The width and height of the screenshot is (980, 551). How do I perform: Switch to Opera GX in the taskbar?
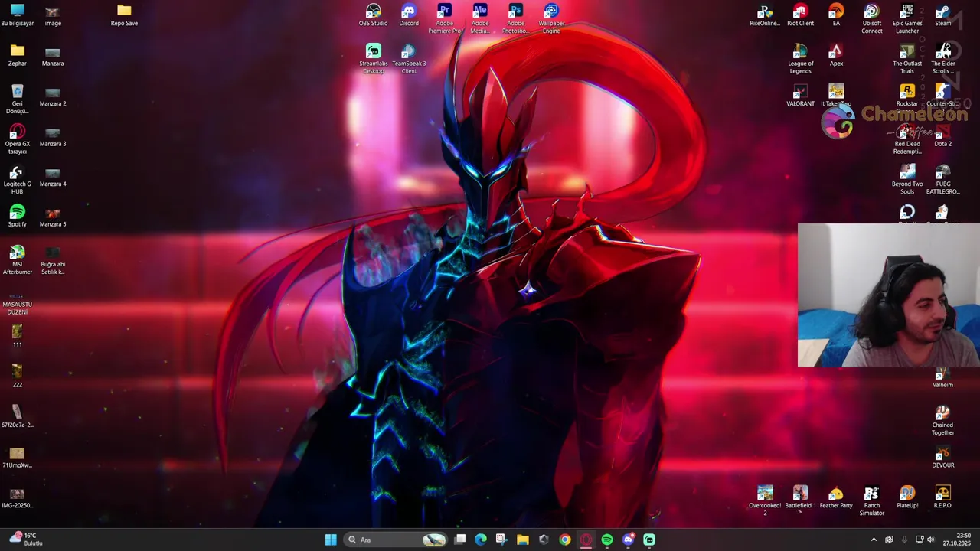(586, 540)
